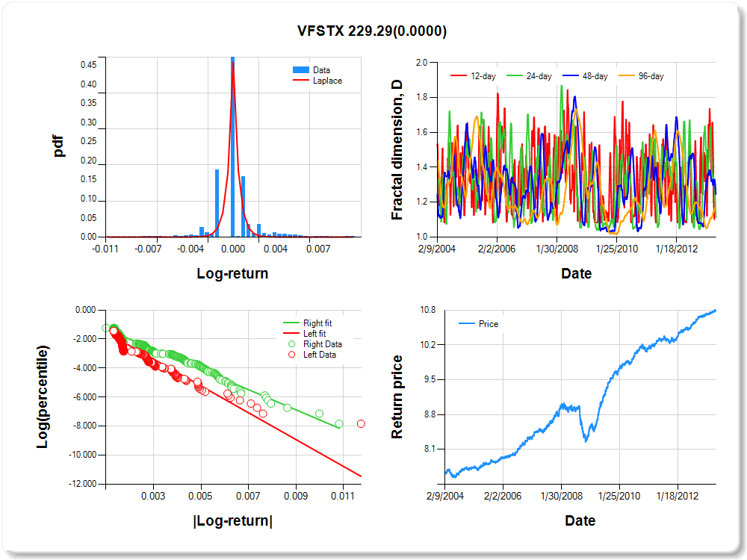Click 2/9/2004 date tick on price chart

pyautogui.click(x=445, y=497)
